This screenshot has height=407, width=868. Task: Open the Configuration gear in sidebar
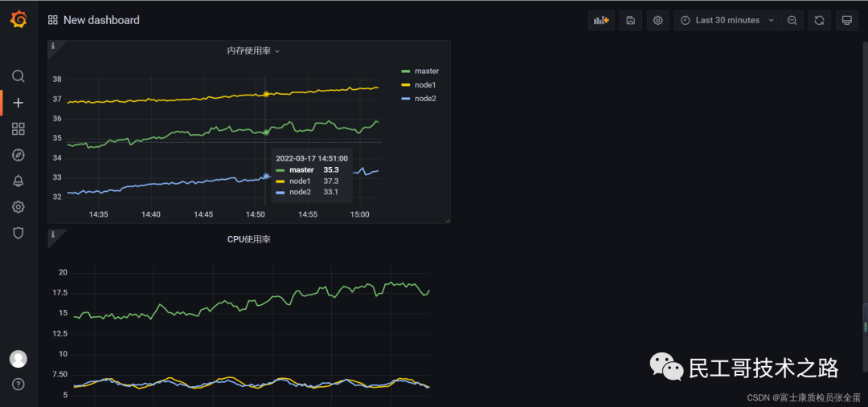coord(18,207)
